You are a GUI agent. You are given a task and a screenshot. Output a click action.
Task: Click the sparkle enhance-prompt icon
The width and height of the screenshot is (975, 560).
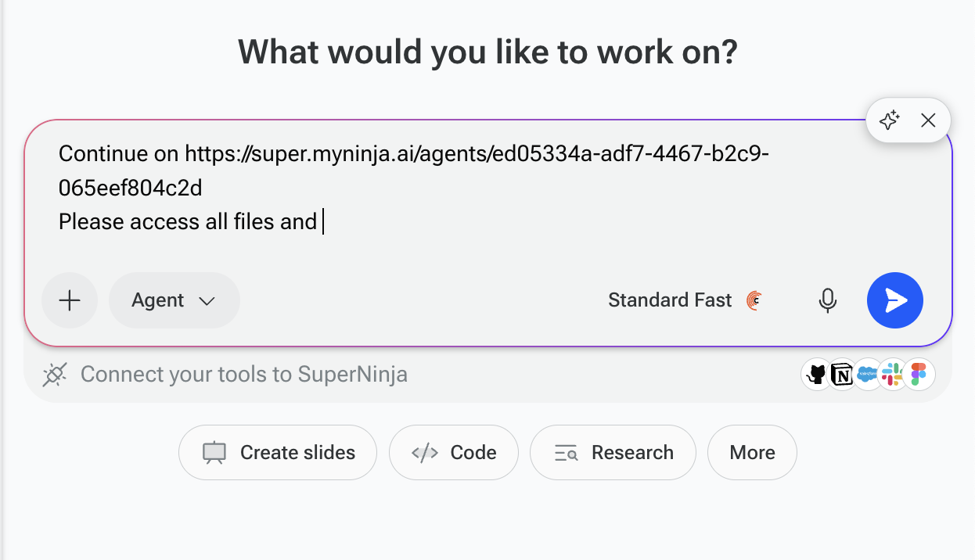point(889,120)
